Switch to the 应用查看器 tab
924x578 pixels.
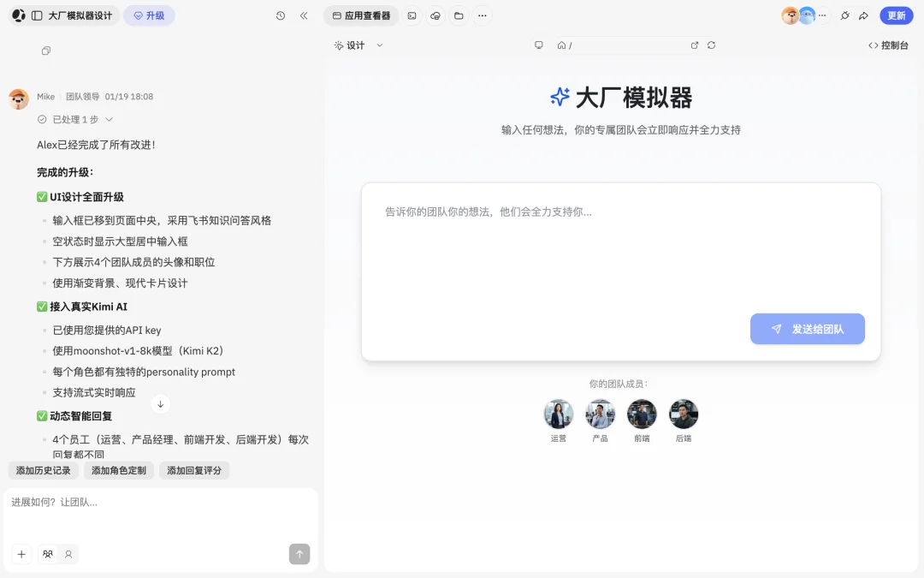[x=360, y=15]
